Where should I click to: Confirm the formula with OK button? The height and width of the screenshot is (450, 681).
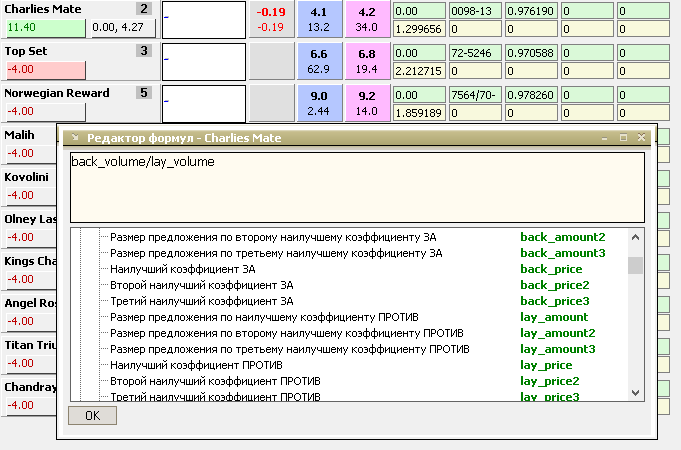click(x=93, y=416)
